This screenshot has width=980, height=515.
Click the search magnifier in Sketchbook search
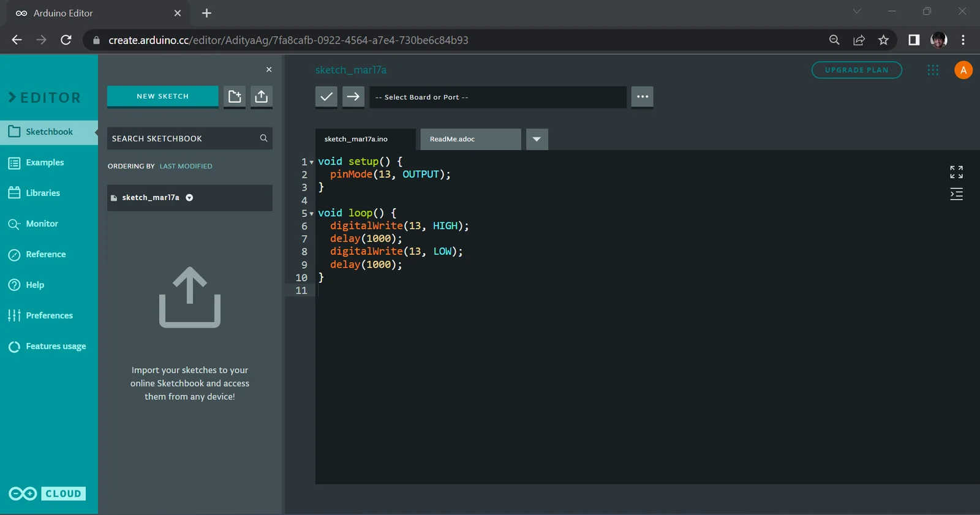(263, 138)
